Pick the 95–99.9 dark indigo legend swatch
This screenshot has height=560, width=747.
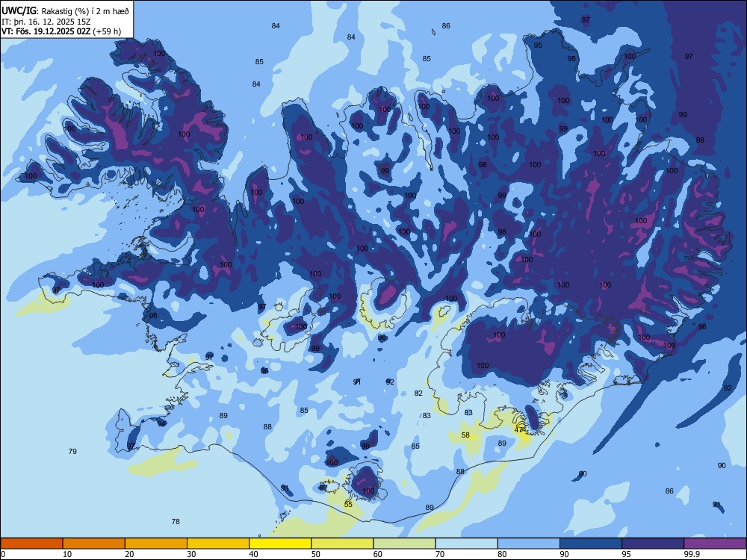click(653, 544)
